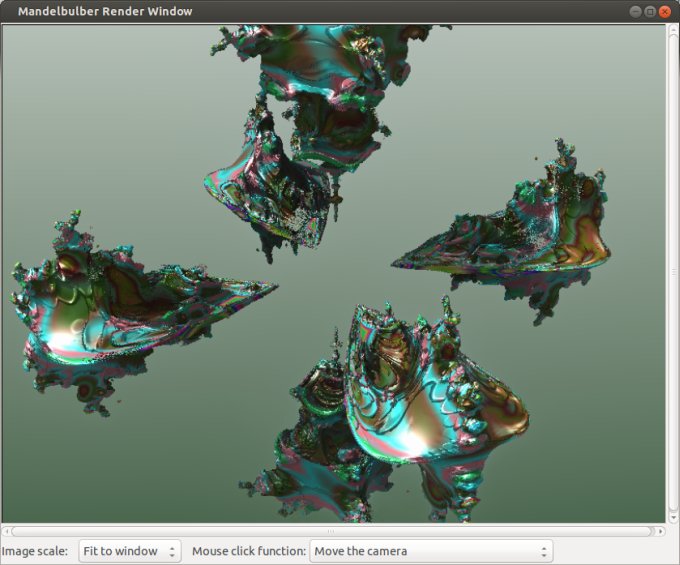Click the horizontal scrollbar handle under the render
This screenshot has width=680, height=565.
coord(331,531)
